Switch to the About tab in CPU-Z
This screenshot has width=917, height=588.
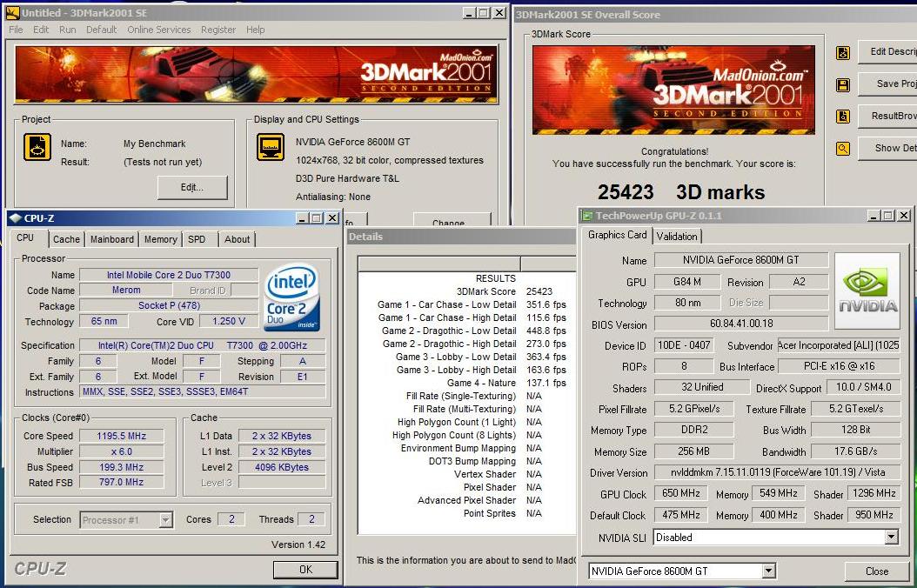tap(237, 239)
